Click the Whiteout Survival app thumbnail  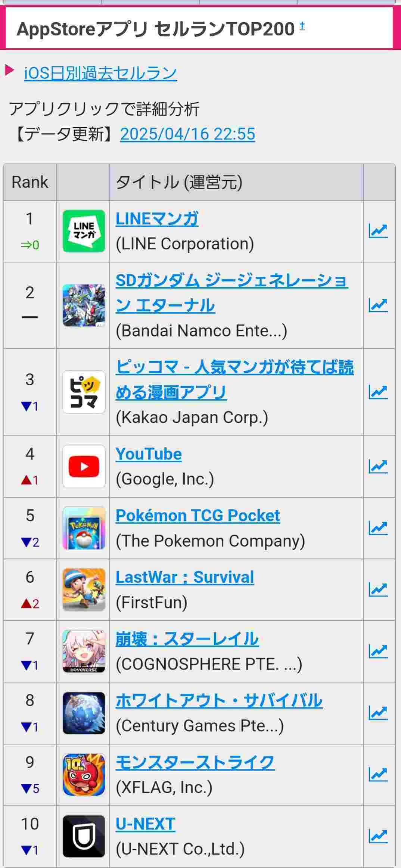(x=84, y=713)
